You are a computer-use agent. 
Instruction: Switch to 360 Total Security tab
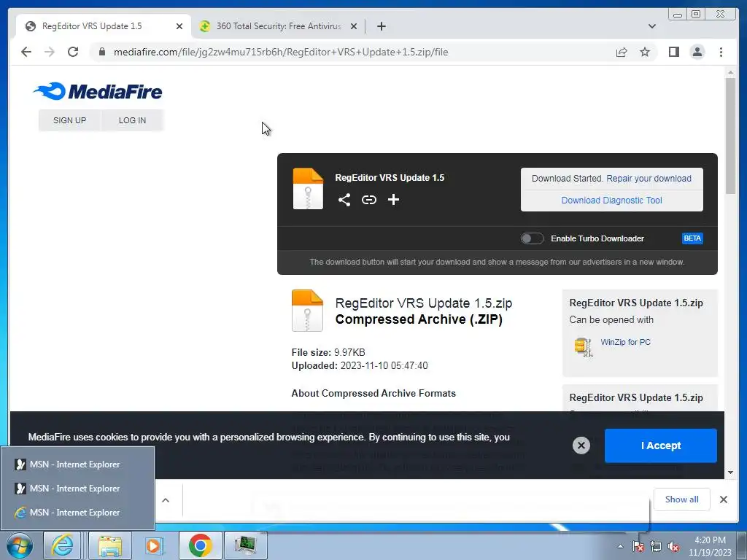point(278,26)
